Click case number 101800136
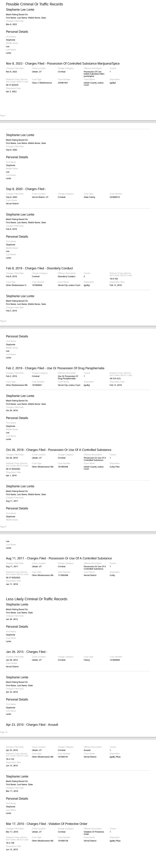 tap(63, 841)
